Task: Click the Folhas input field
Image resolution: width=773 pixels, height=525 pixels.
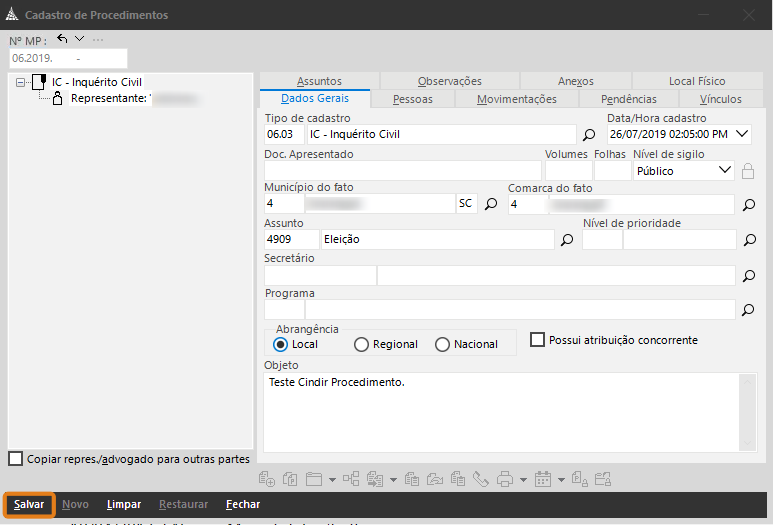Action: [612, 171]
